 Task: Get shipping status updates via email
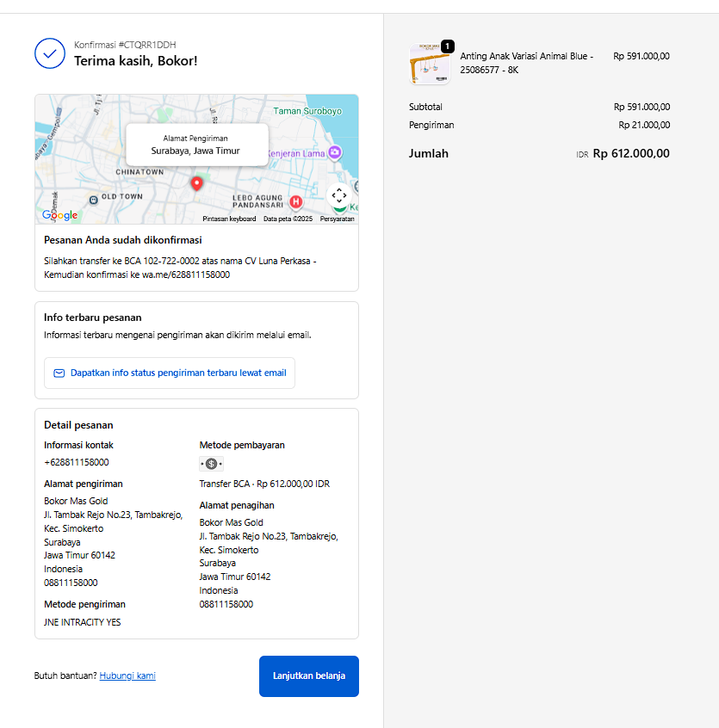[170, 373]
